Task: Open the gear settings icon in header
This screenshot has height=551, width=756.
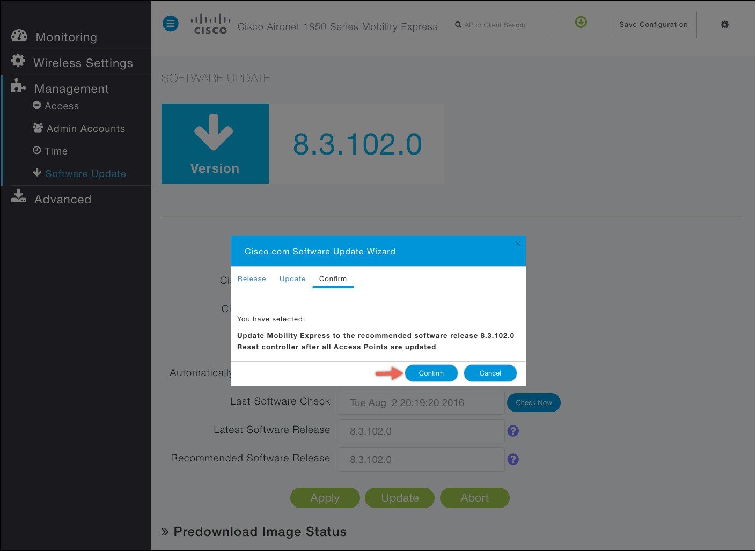Action: 725,25
